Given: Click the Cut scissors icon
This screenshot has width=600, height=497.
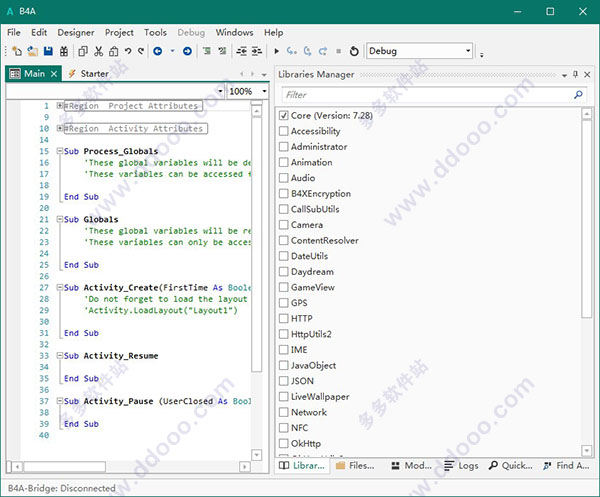Looking at the screenshot, I should coord(98,51).
